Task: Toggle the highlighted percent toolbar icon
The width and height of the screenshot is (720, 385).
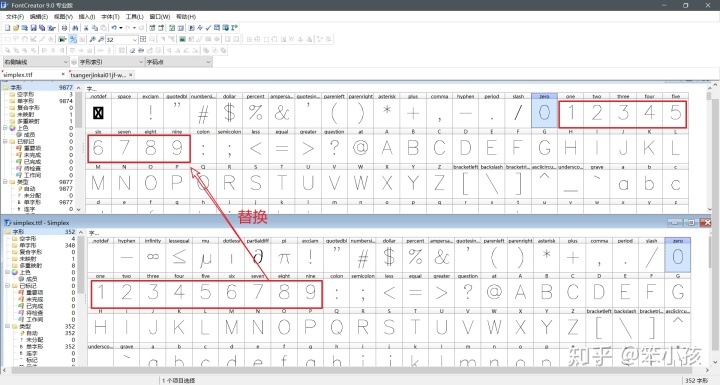Action: 73,40
